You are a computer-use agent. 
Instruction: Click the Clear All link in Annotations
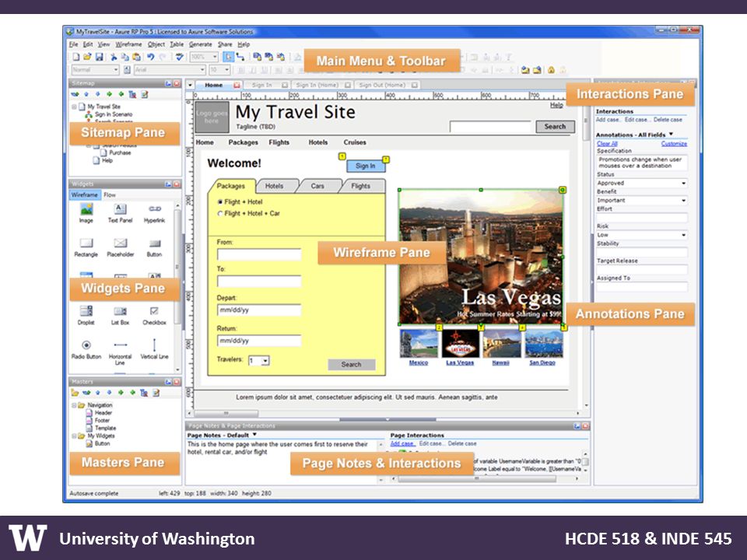tap(608, 143)
